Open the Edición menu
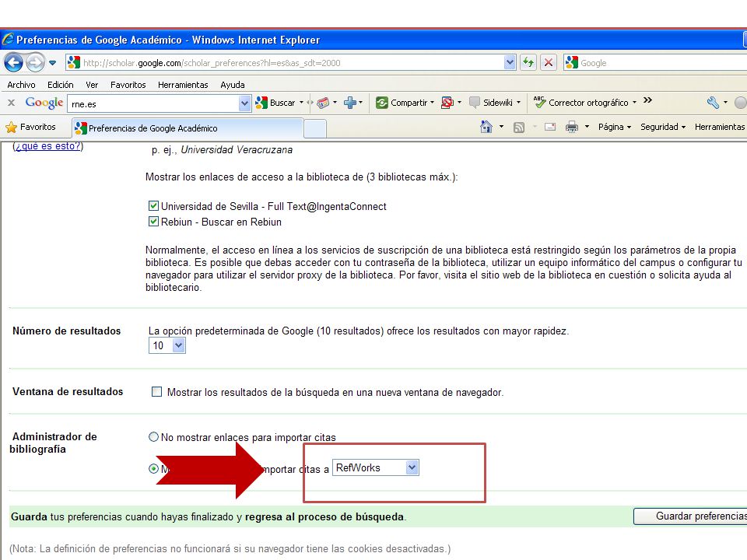Viewport: 747px width, 560px height. point(61,85)
